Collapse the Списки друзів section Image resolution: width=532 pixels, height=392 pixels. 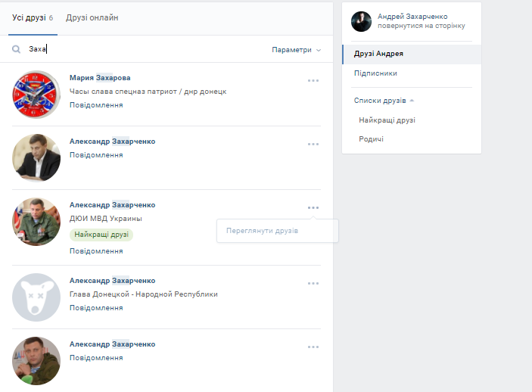pos(384,100)
